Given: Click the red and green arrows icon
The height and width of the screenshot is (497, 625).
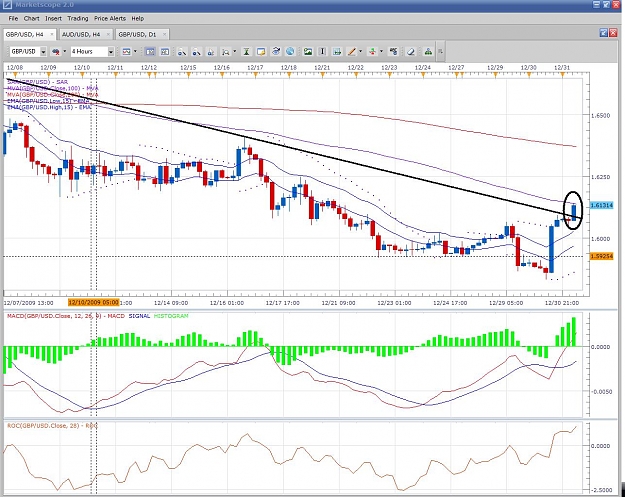Looking at the screenshot, I should pyautogui.click(x=372, y=52).
